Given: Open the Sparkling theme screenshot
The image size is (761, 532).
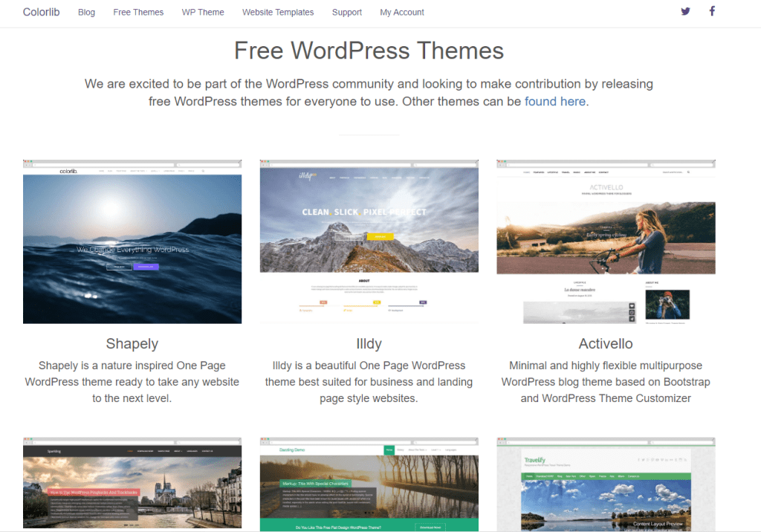Looking at the screenshot, I should (x=132, y=484).
